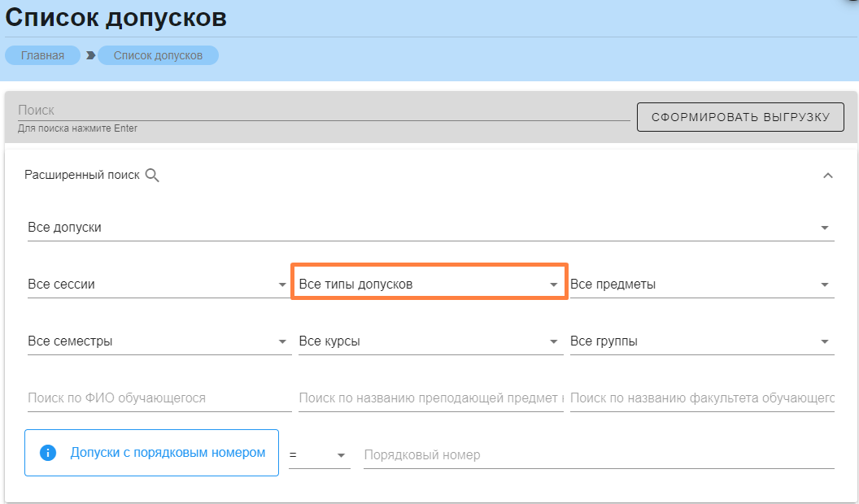The image size is (859, 504).
Task: Go to Главная breadcrumb link
Action: pyautogui.click(x=42, y=56)
